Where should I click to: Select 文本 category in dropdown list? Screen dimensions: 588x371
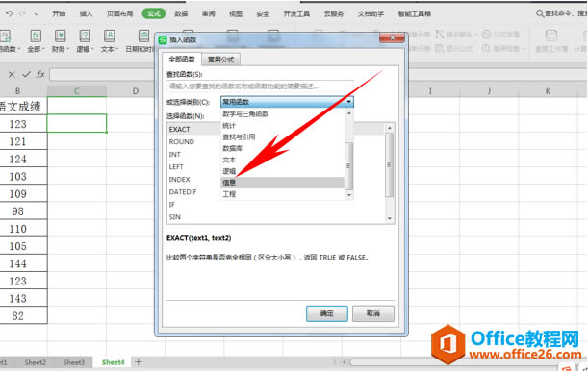(229, 160)
